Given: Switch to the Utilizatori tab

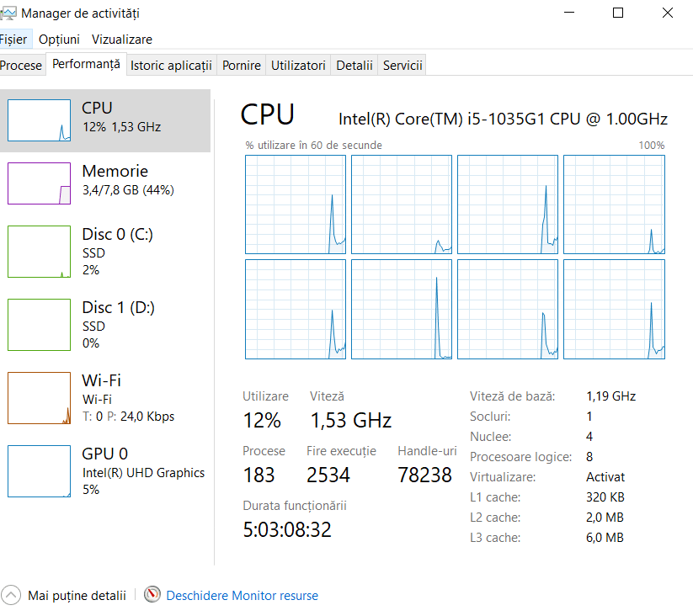Looking at the screenshot, I should point(298,66).
